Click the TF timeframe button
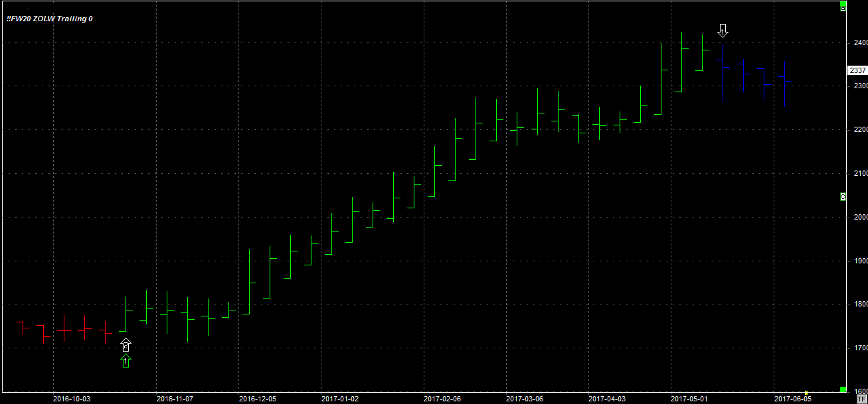This screenshot has width=868, height=404. [x=861, y=399]
